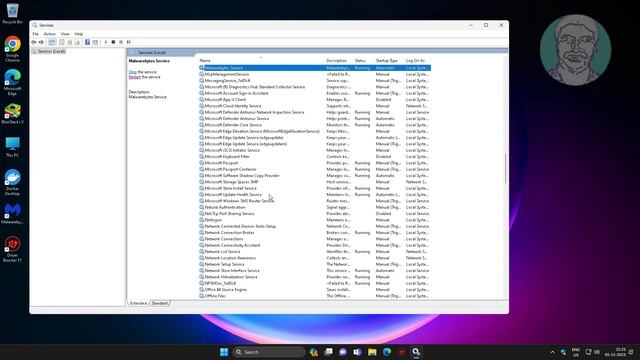Click the Windows Start button on taskbar

[x=224, y=352]
